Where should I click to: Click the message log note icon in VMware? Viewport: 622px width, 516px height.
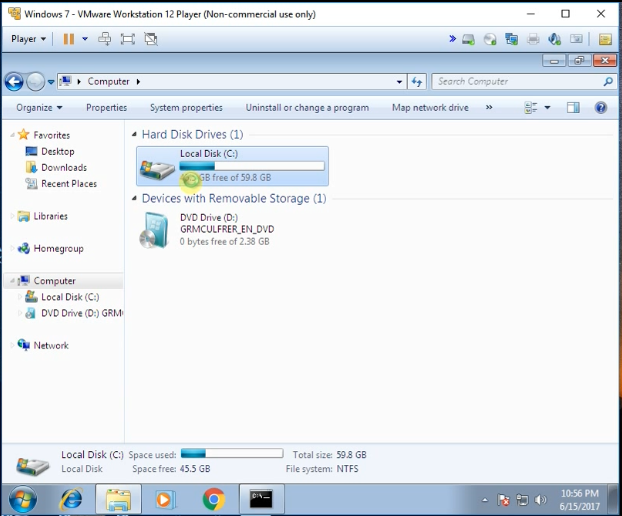(605, 39)
